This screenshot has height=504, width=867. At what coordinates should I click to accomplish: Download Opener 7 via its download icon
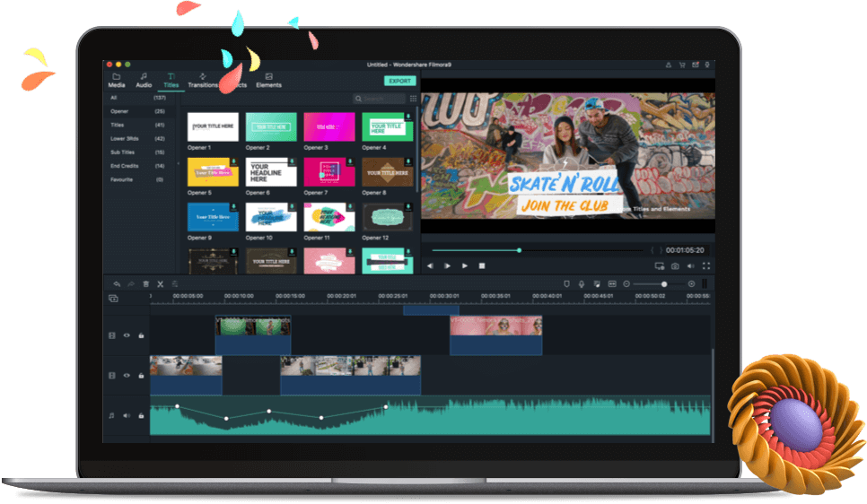tap(350, 162)
